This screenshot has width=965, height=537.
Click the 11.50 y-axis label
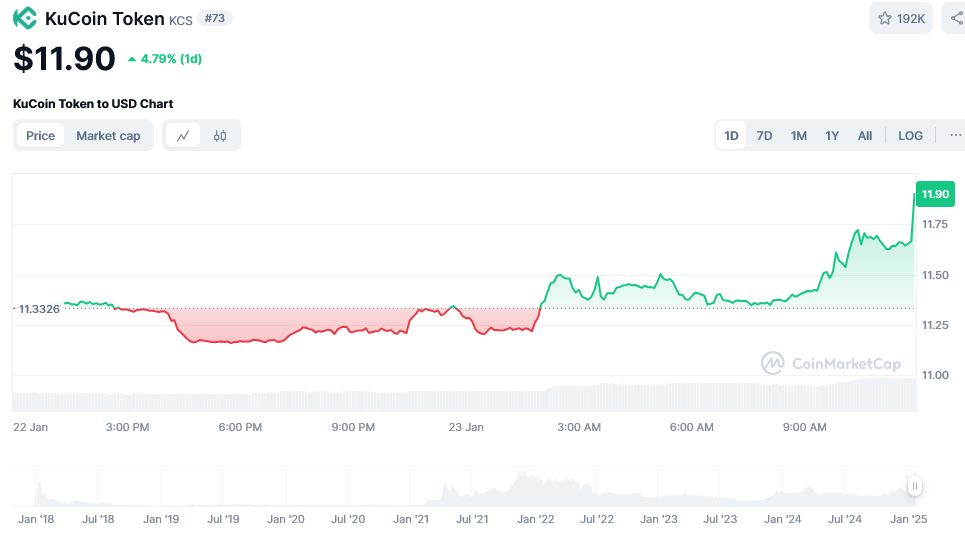(935, 275)
